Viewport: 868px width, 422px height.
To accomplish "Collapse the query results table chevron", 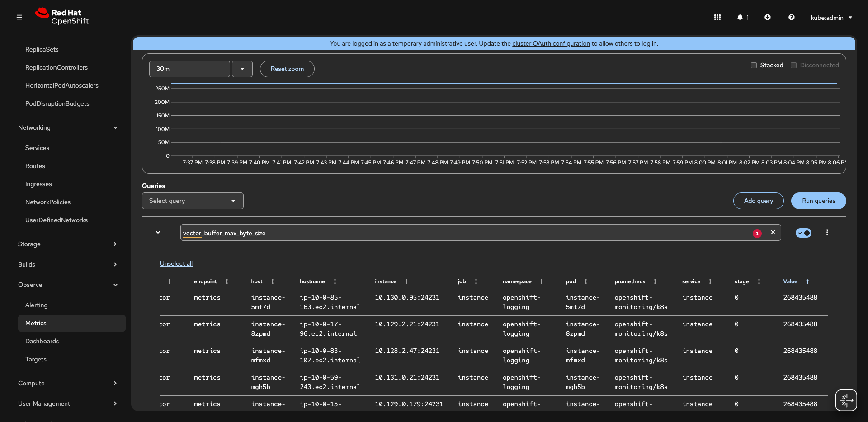I will point(158,232).
